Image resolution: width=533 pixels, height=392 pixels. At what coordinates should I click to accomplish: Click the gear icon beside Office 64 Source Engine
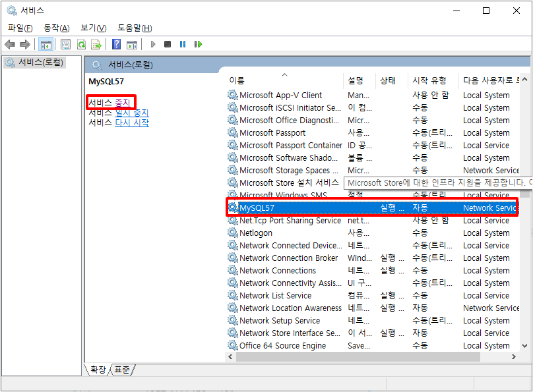click(x=232, y=345)
